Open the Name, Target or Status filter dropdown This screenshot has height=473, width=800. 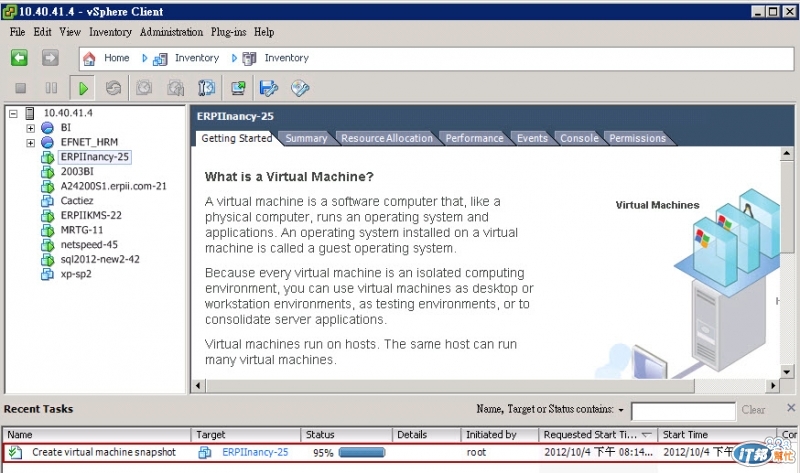click(621, 410)
